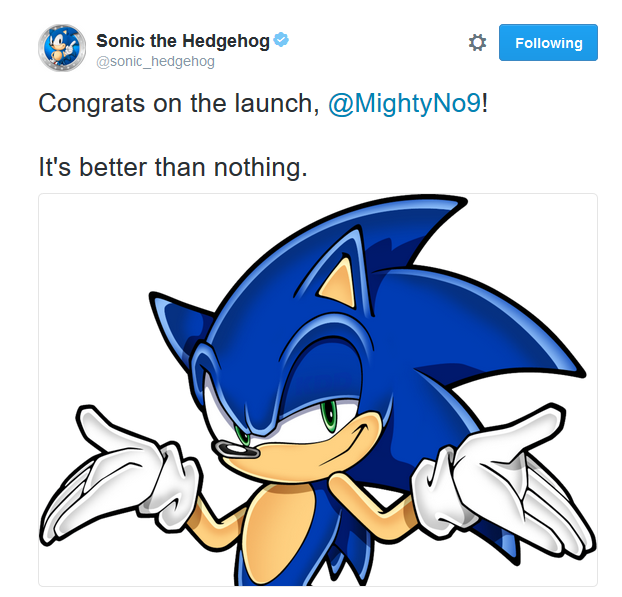
Task: Click Sonic the Hedgehog's profile avatar
Action: pos(61,47)
